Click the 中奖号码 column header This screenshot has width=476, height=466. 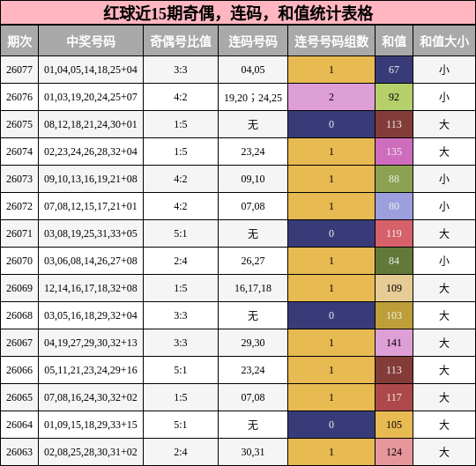tap(91, 41)
